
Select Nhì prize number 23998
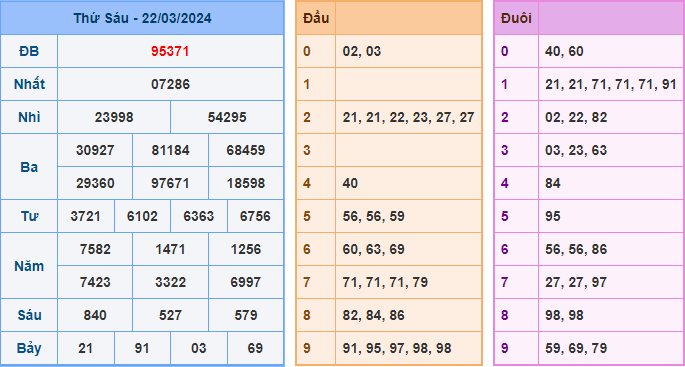pos(114,118)
